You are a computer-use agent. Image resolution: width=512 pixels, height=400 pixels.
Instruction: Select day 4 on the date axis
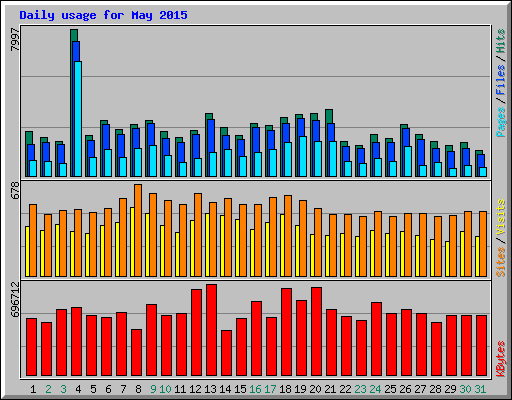tap(78, 389)
